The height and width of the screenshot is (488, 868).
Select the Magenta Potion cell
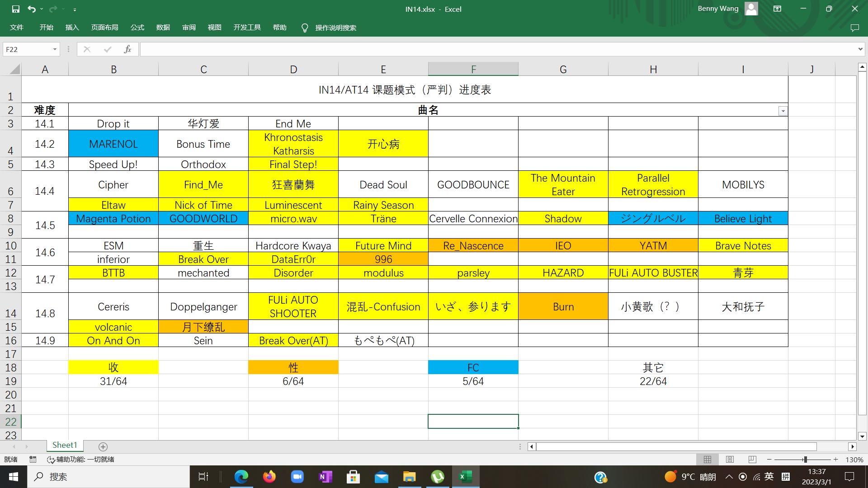113,218
